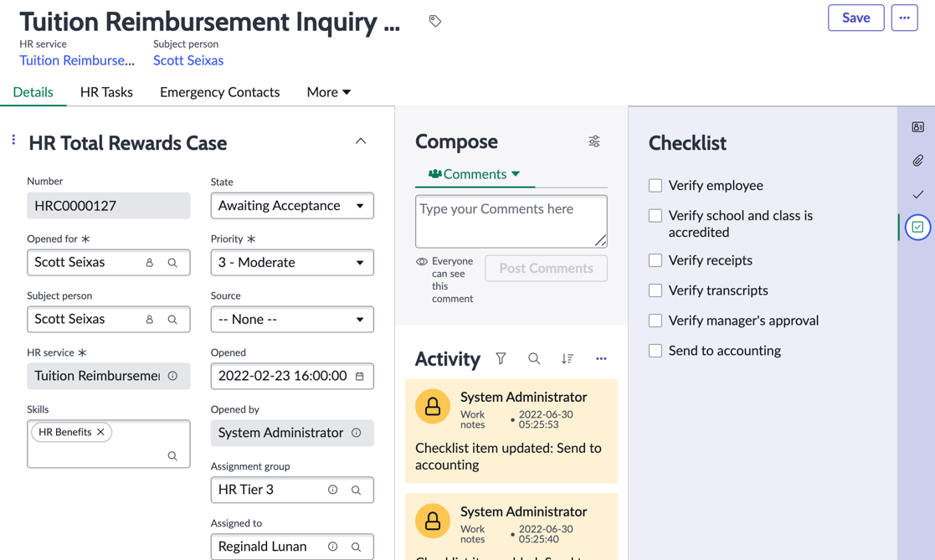
Task: Search lookup in Skills field
Action: (172, 456)
